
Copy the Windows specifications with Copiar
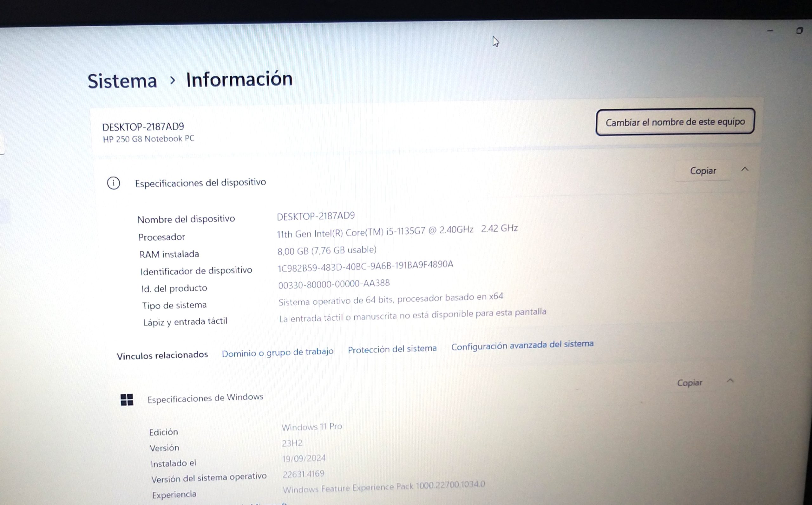pyautogui.click(x=690, y=383)
